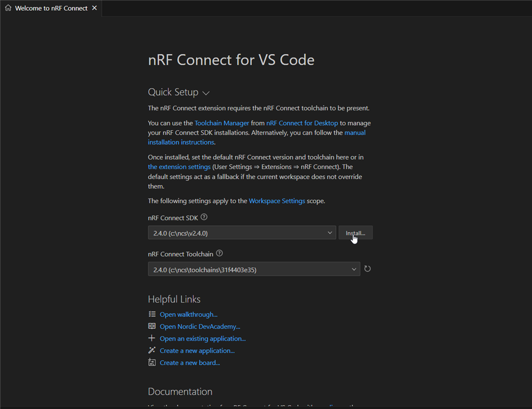This screenshot has width=532, height=409.
Task: Open the manual installation instructions link
Action: click(x=256, y=137)
